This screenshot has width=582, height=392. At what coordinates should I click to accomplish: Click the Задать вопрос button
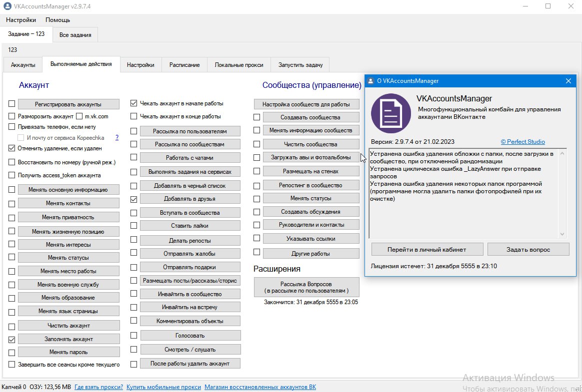(528, 250)
